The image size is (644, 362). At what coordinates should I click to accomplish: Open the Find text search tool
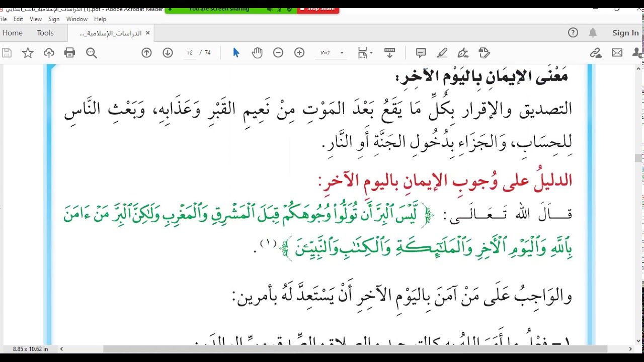91,53
